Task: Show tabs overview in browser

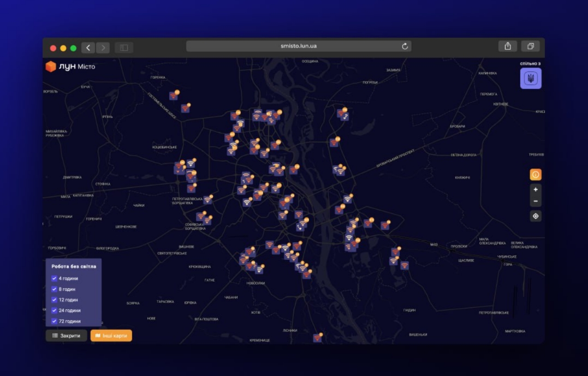Action: tap(530, 46)
